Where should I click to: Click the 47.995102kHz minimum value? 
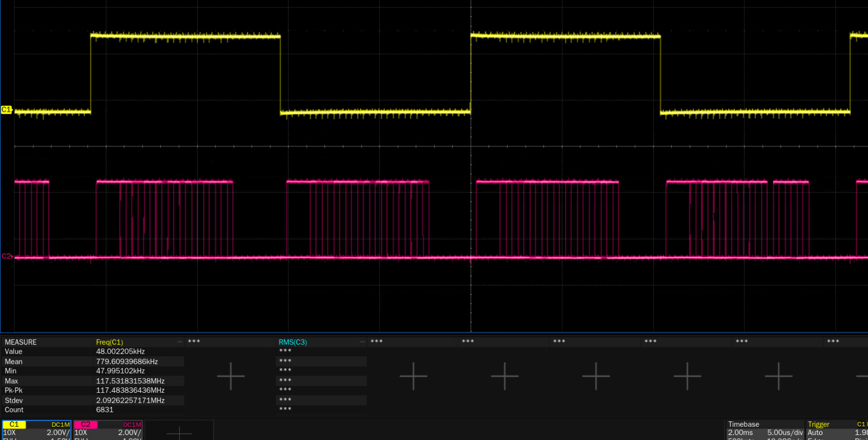(x=120, y=371)
